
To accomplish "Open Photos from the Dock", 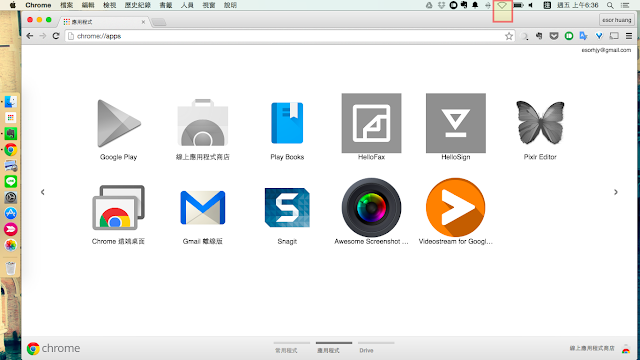I will tap(11, 245).
